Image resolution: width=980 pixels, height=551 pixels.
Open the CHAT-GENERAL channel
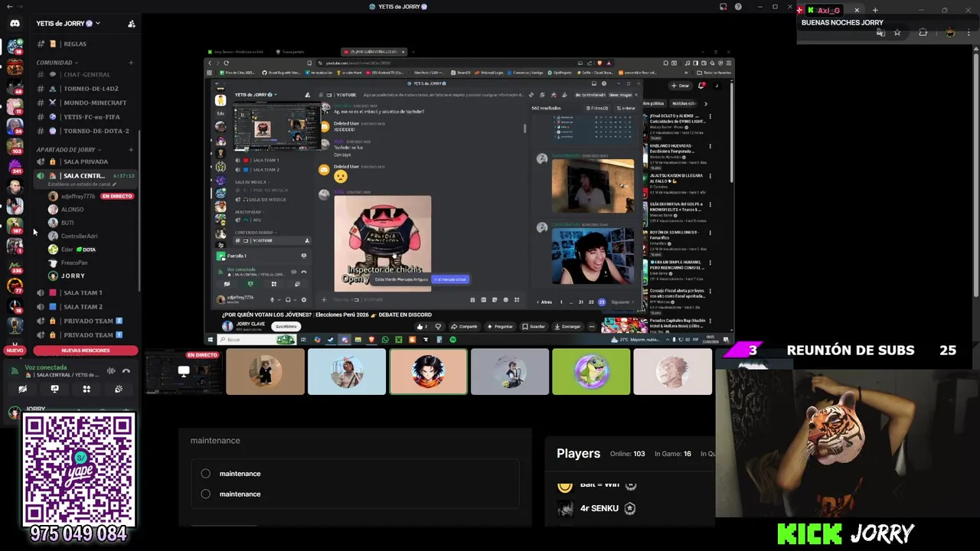pyautogui.click(x=87, y=74)
